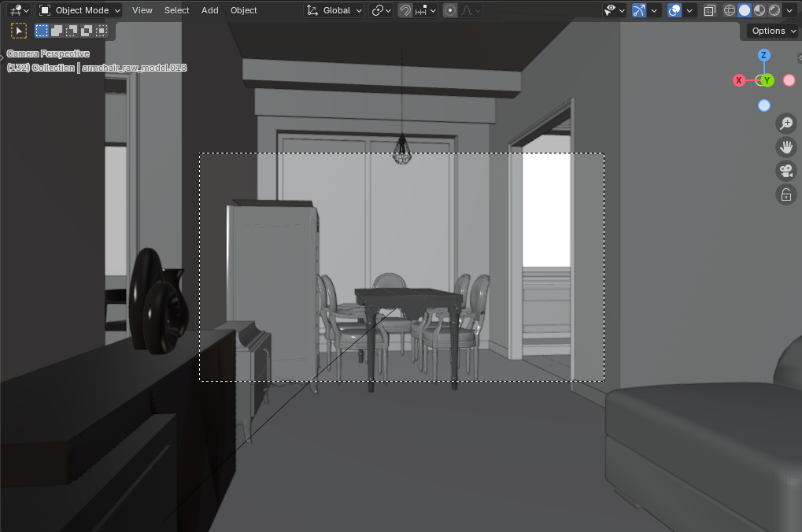The image size is (802, 532).
Task: Click the zoom view magnifier icon
Action: (785, 123)
